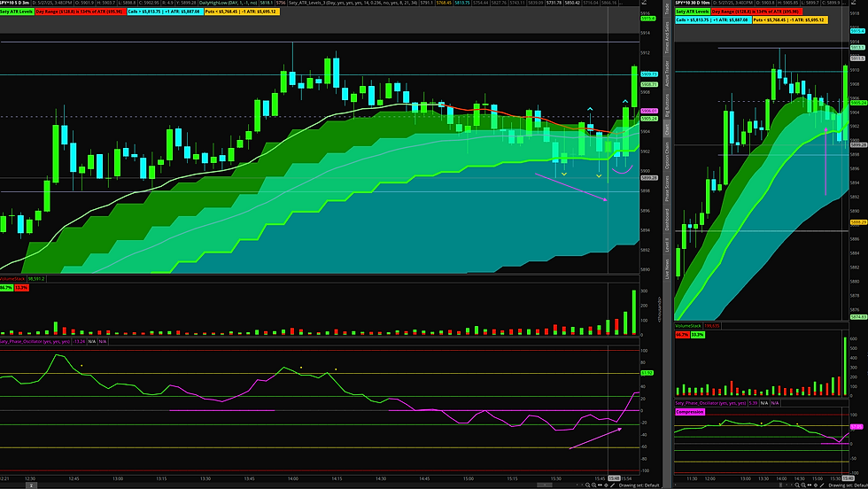Viewport: 868px width, 489px height.
Task: Click 66.7% volume label on right chart
Action: [x=682, y=335]
